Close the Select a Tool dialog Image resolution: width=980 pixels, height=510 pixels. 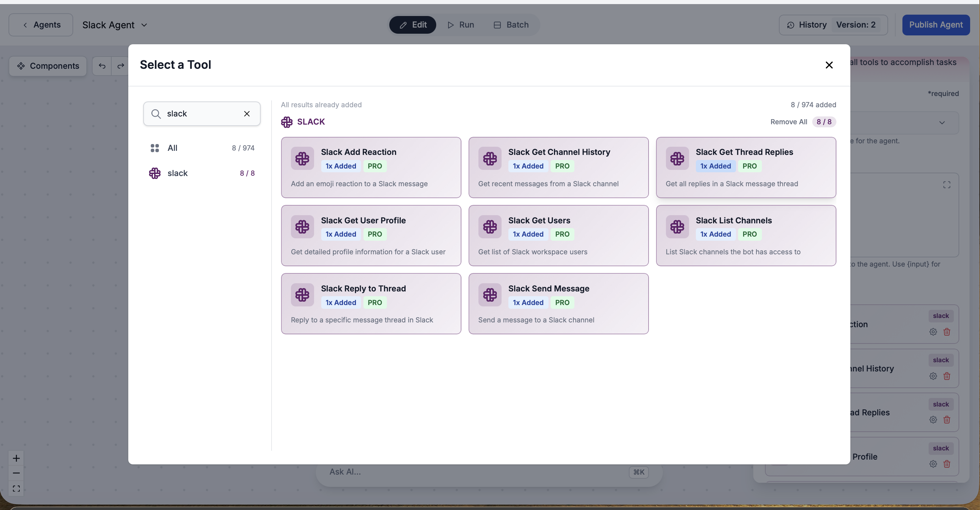click(829, 65)
